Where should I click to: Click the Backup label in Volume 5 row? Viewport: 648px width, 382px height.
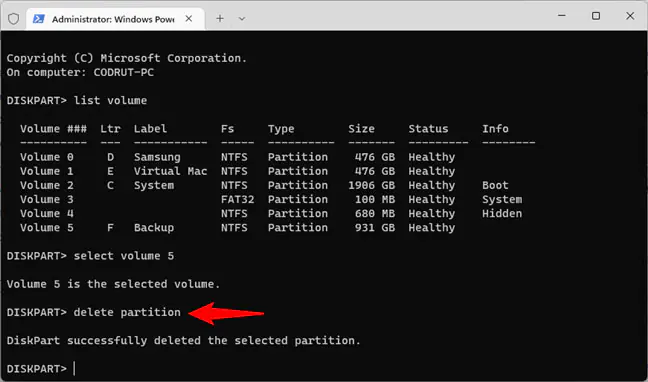(x=154, y=228)
